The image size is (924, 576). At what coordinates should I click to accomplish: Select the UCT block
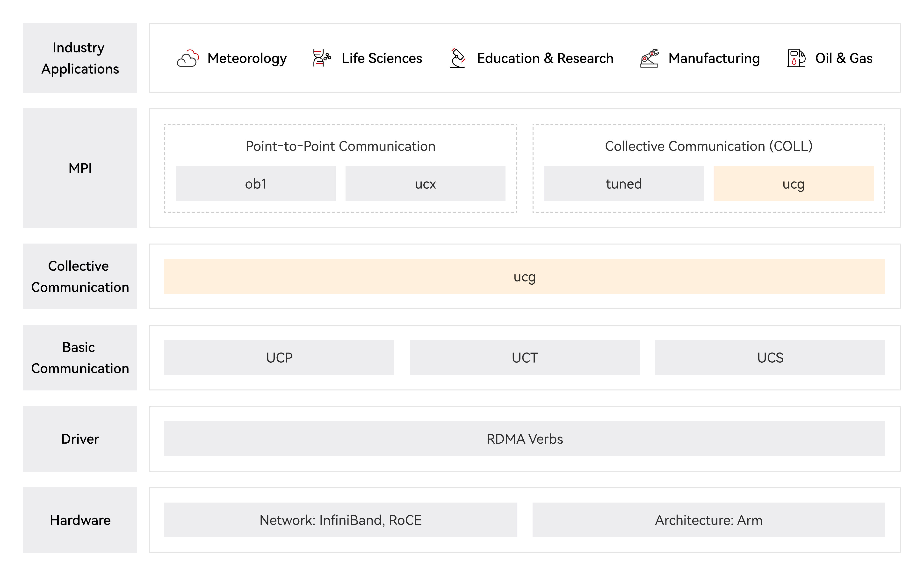pyautogui.click(x=525, y=358)
